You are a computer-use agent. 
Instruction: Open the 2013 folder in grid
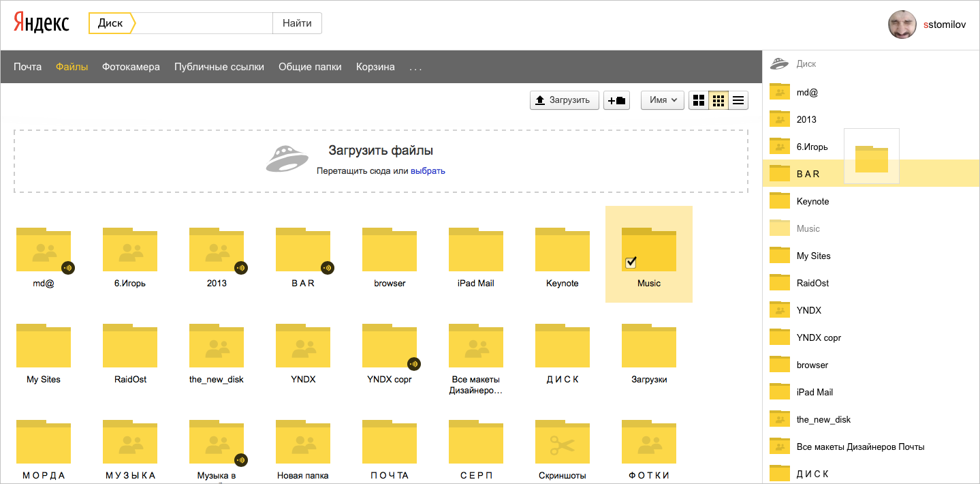point(217,250)
